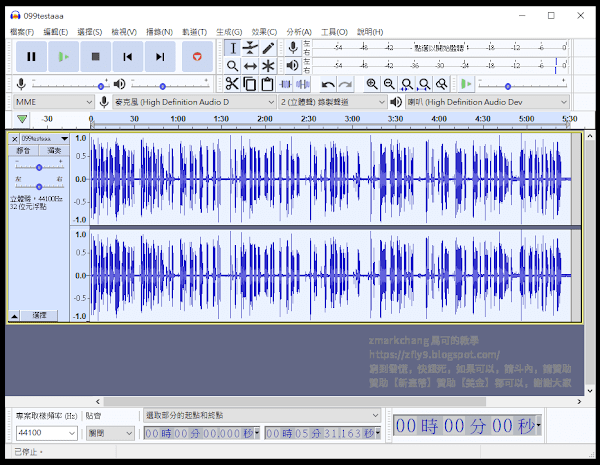600x465 pixels.
Task: Zoom in on the waveform
Action: [372, 83]
